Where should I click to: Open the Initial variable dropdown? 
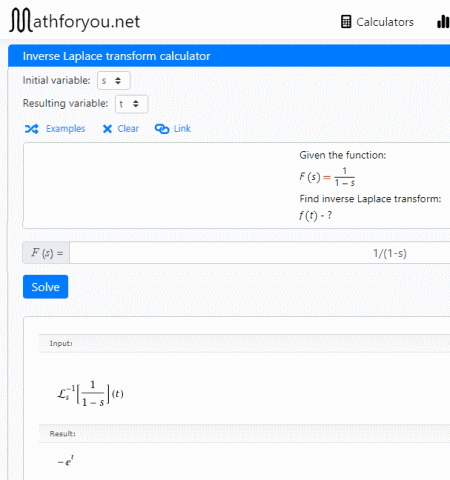pos(114,81)
